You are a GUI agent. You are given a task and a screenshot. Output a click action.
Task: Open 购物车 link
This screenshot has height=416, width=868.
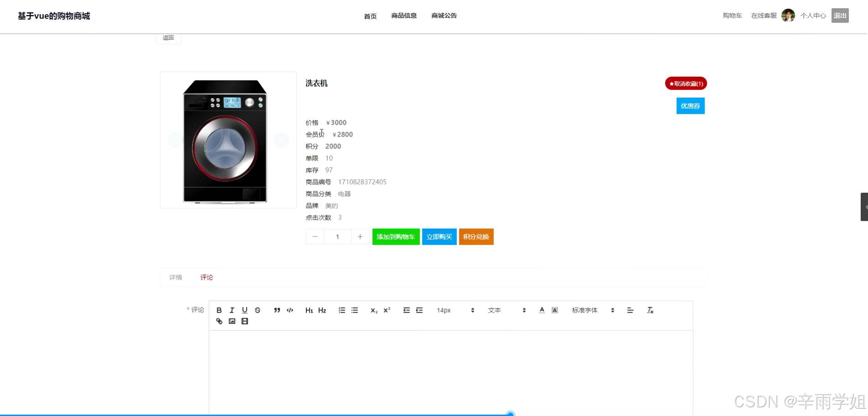coord(732,16)
